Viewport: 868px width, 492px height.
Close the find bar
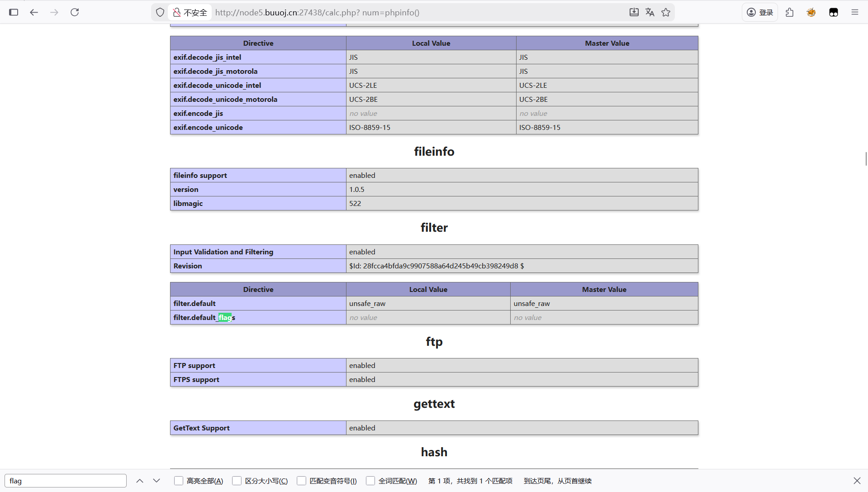tap(857, 481)
